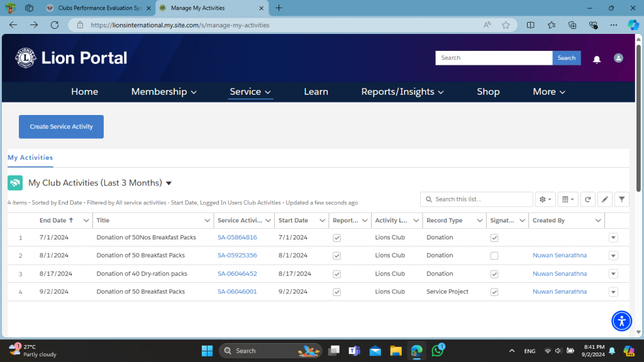This screenshot has width=644, height=362.
Task: Open the Shop nav item
Action: (x=488, y=92)
